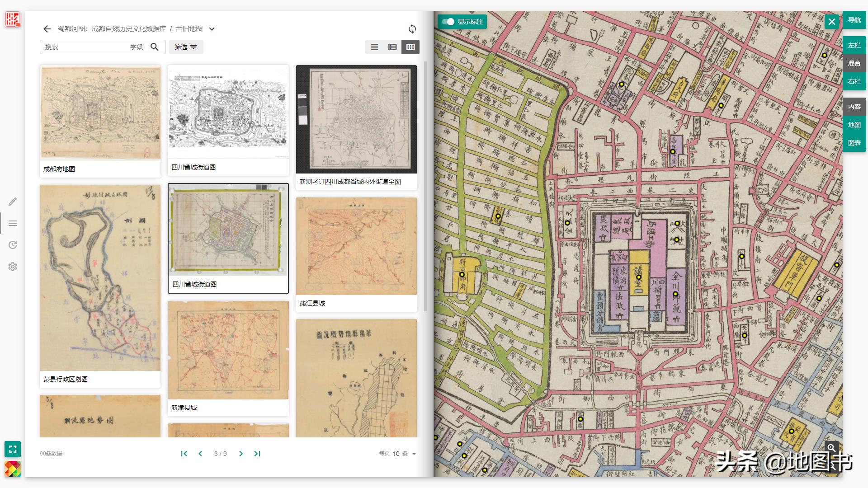This screenshot has height=488, width=868.
Task: Switch to table view layout
Action: pyautogui.click(x=392, y=47)
